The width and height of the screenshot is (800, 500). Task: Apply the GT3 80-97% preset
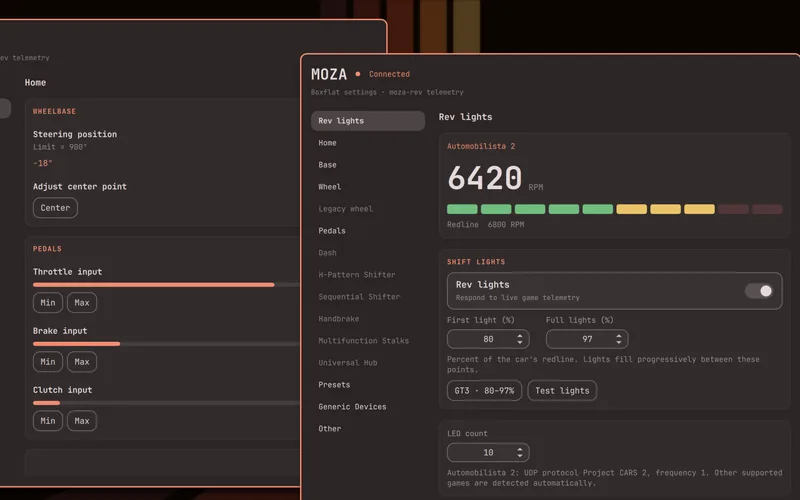coord(484,390)
